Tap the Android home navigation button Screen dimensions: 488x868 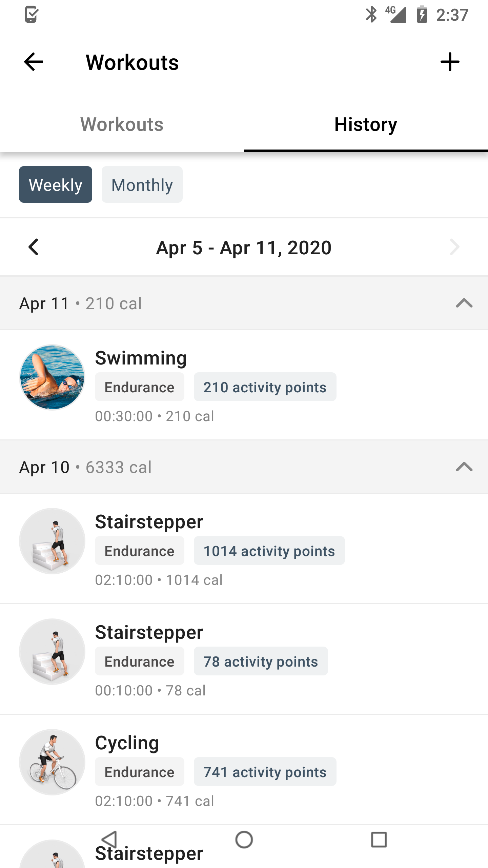244,840
